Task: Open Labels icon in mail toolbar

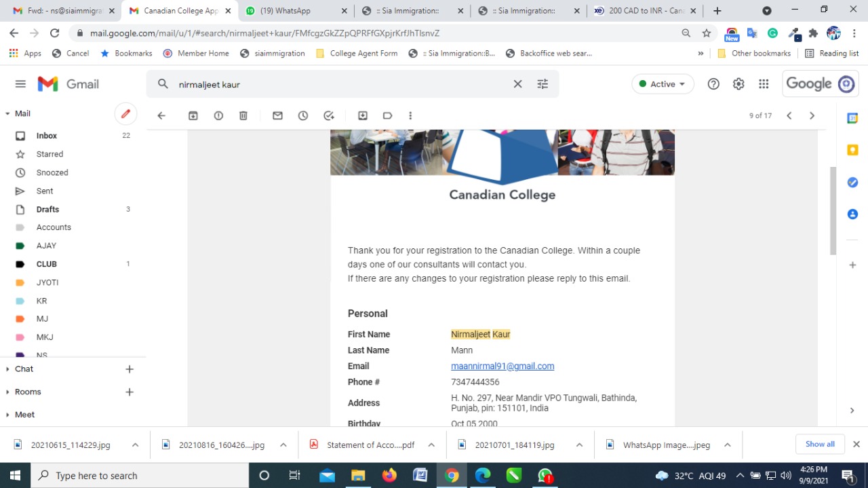Action: click(x=387, y=116)
